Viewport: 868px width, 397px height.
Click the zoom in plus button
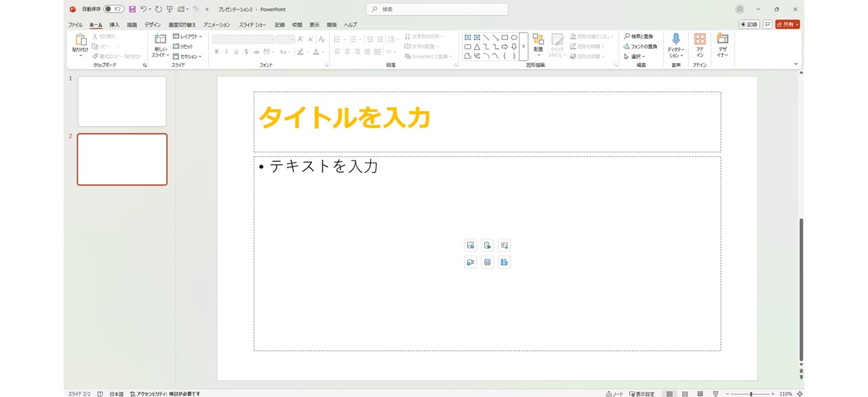point(772,394)
